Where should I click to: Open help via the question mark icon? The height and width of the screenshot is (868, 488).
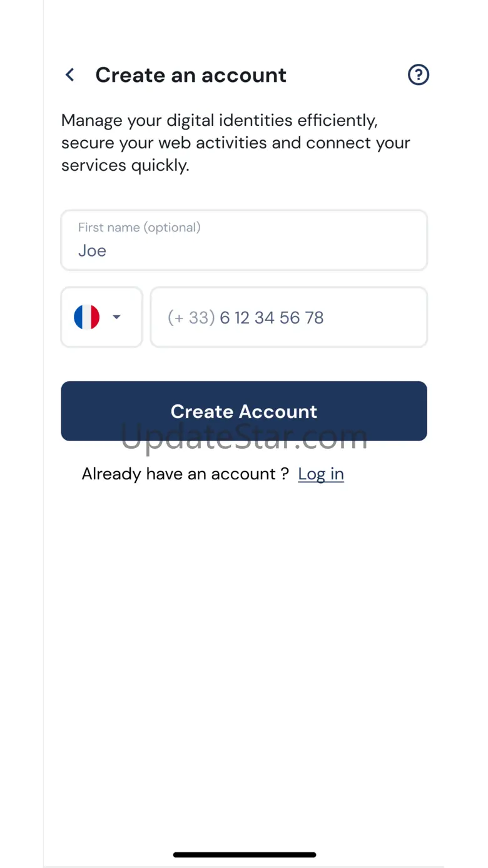click(x=418, y=75)
